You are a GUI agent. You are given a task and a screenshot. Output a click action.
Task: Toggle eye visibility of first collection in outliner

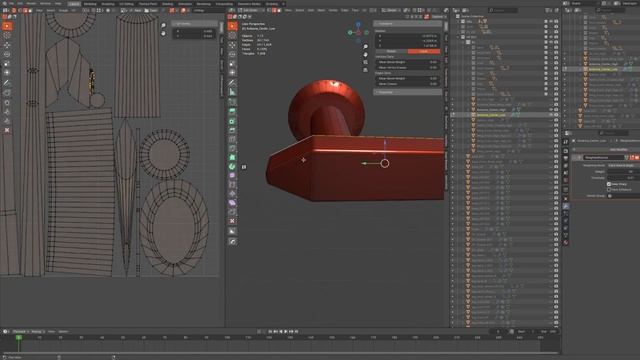tap(551, 21)
